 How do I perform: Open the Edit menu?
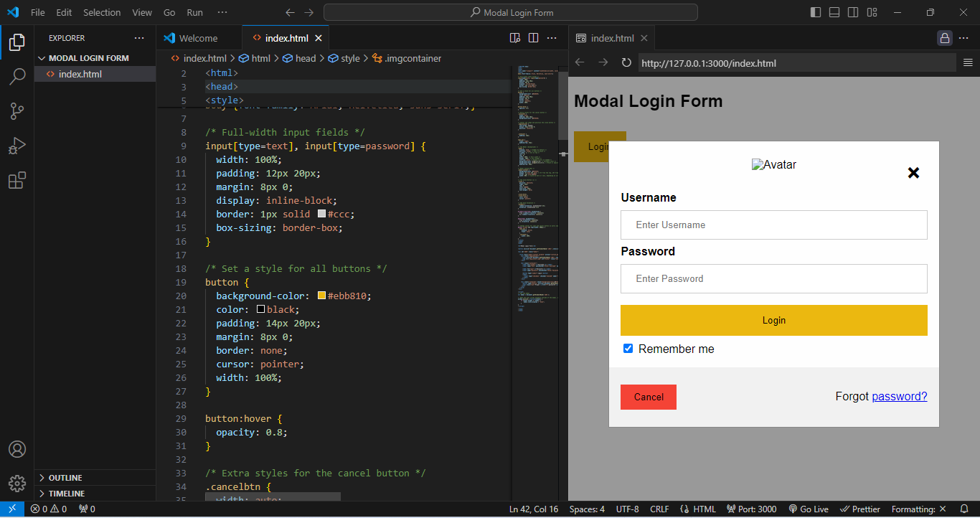[x=64, y=12]
